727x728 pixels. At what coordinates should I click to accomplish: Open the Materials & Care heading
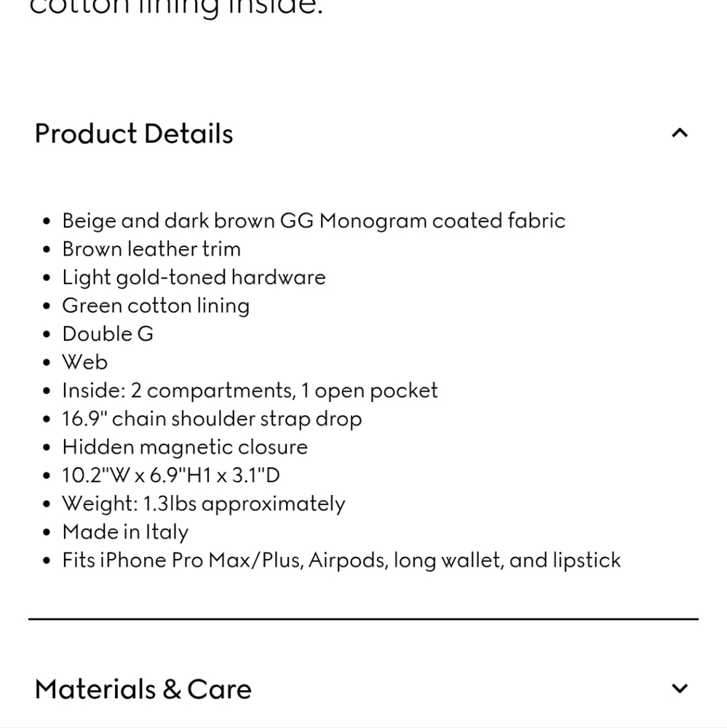pyautogui.click(x=143, y=689)
